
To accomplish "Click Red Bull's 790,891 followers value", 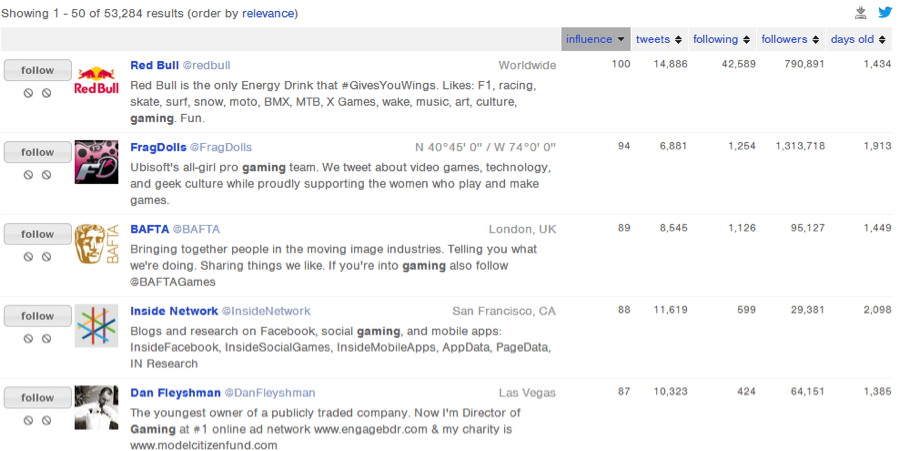I will point(804,64).
